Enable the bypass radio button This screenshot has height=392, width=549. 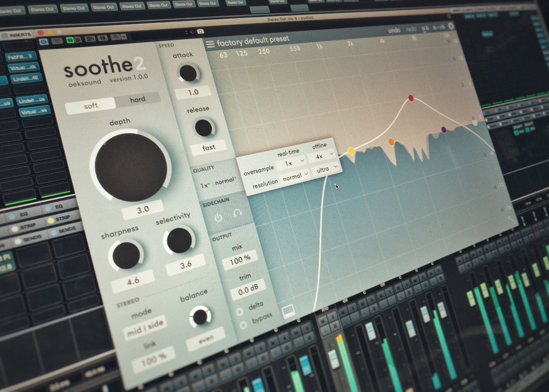point(243,325)
